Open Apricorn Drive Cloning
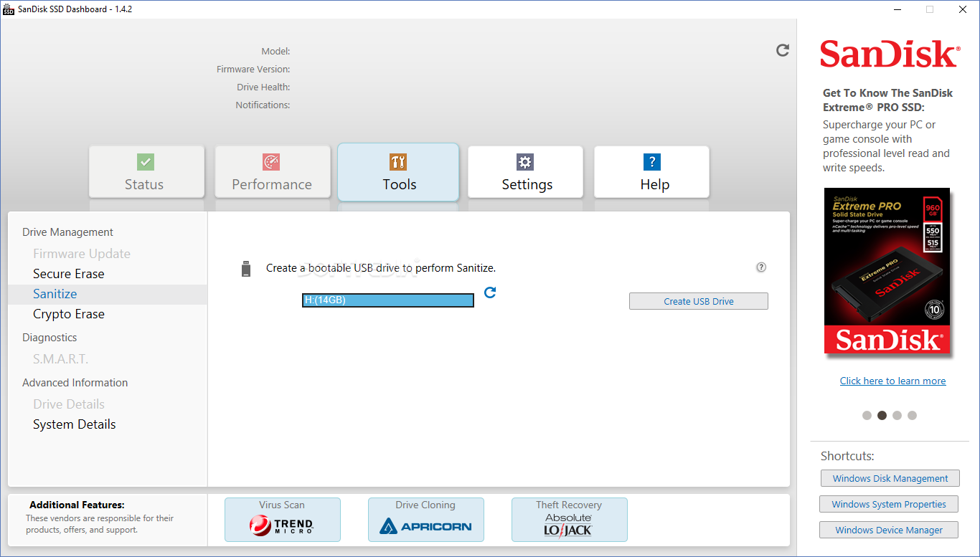The width and height of the screenshot is (980, 557). tap(426, 520)
